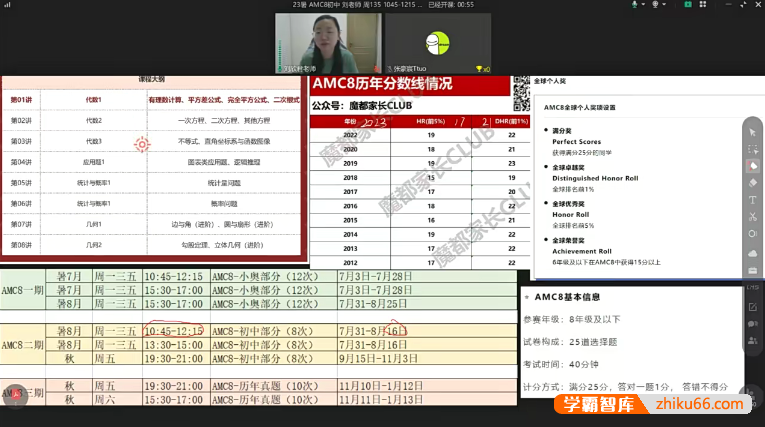Click 试卷构成: 25道选择题 line

(570, 342)
